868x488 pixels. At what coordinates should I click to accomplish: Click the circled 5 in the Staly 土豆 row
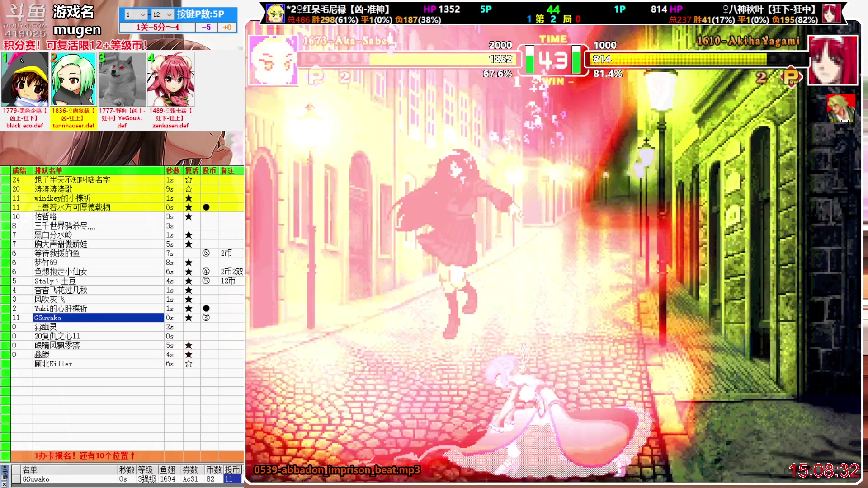206,281
